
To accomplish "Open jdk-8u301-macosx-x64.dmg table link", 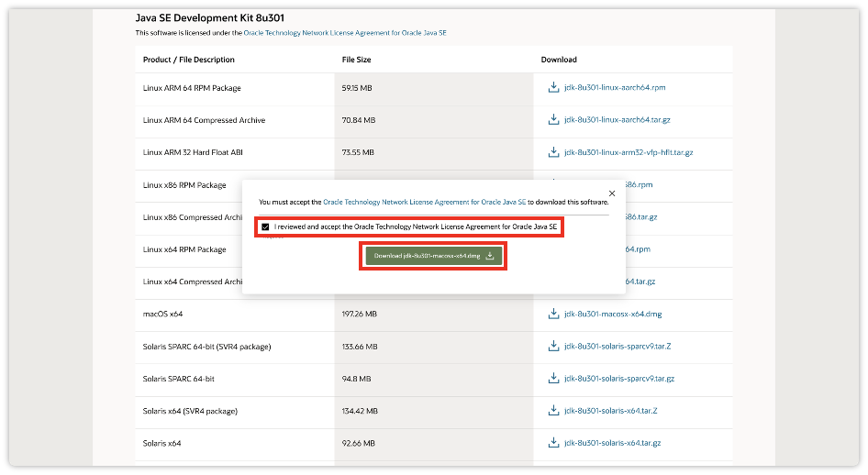I will [613, 314].
